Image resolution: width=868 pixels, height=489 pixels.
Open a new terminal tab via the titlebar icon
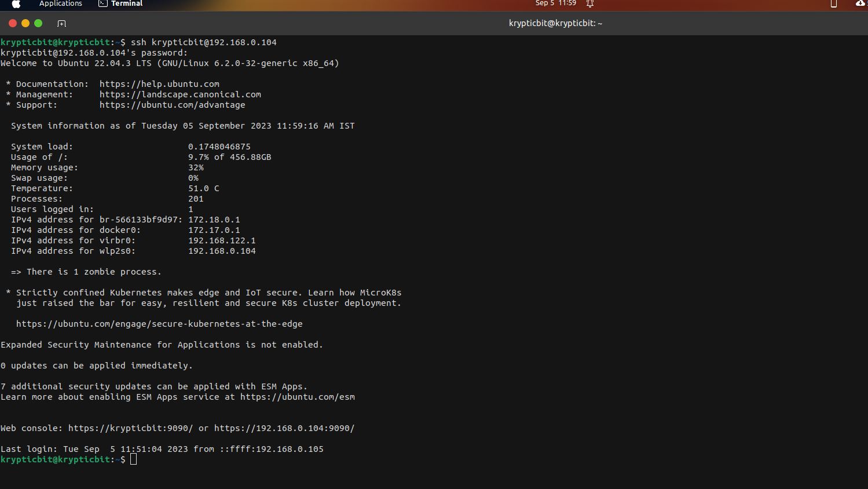pyautogui.click(x=61, y=24)
